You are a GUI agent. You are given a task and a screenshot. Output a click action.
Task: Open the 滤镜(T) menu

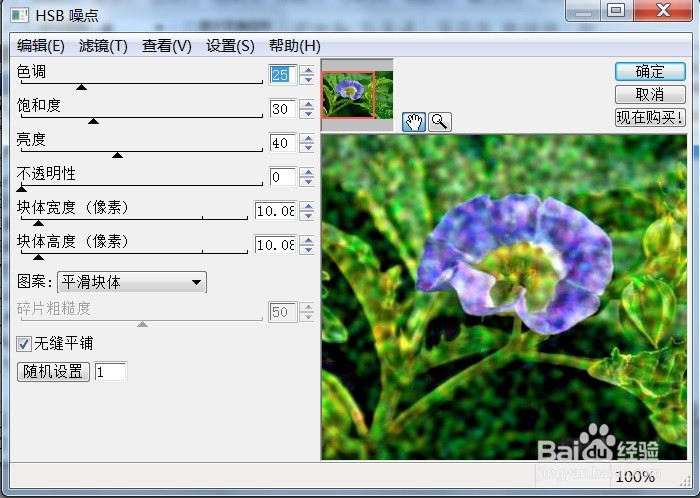(103, 46)
